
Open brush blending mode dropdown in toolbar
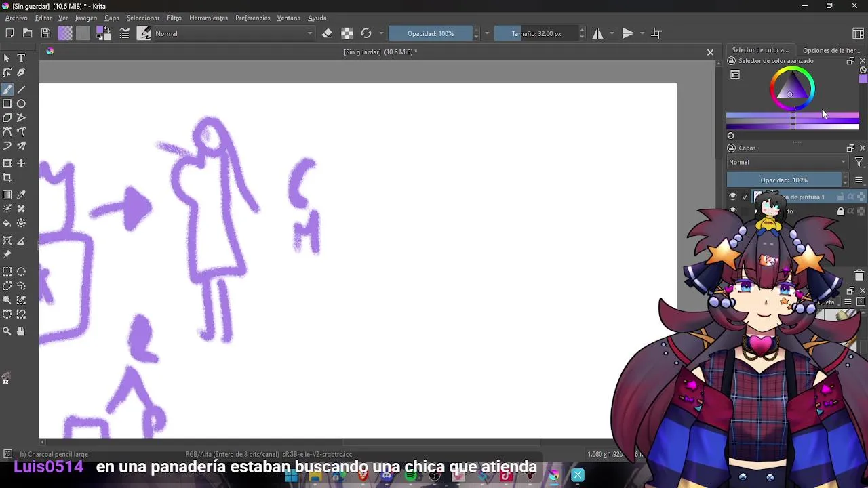tap(234, 33)
